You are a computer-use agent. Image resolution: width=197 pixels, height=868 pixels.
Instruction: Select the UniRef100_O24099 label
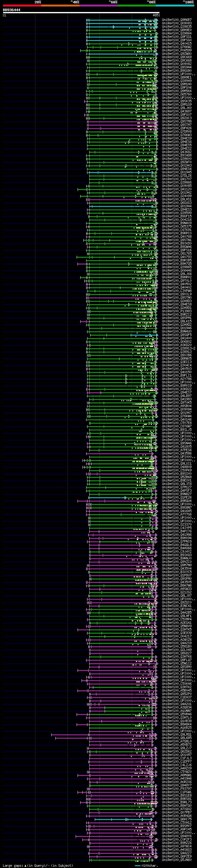click(x=177, y=196)
